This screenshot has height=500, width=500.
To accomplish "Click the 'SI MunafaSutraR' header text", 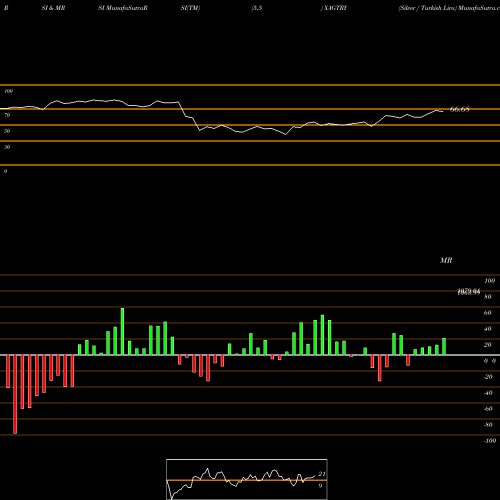I will [123, 8].
